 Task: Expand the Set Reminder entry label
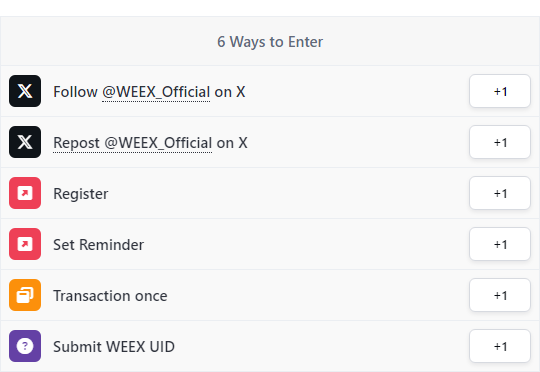[98, 245]
